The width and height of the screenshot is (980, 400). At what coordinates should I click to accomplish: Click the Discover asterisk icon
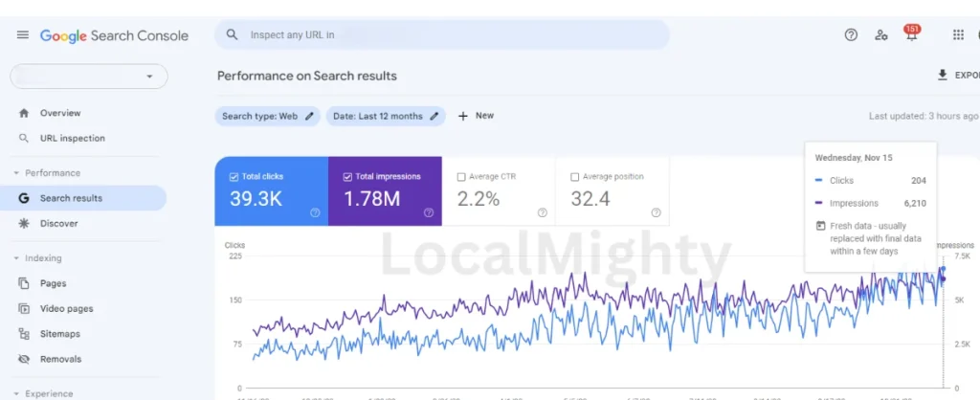coord(24,223)
